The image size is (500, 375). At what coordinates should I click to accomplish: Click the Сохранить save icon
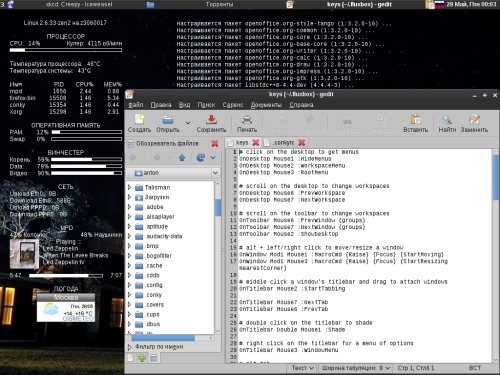click(211, 120)
